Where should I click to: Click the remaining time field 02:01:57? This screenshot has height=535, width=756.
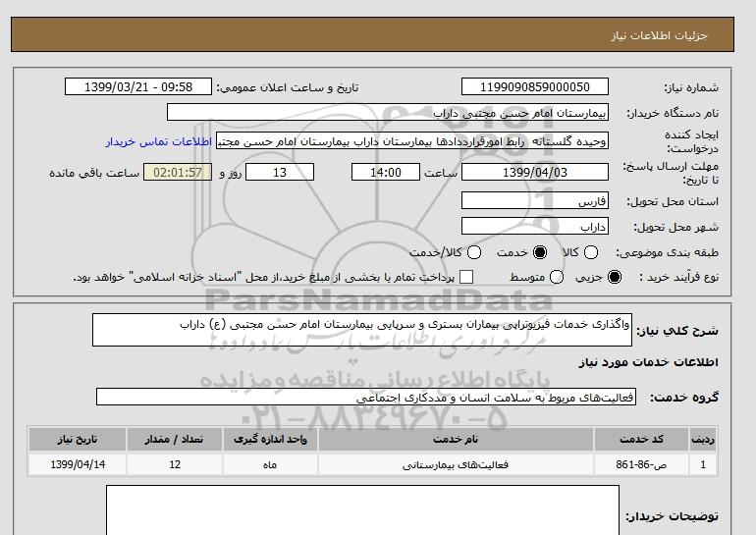point(178,172)
